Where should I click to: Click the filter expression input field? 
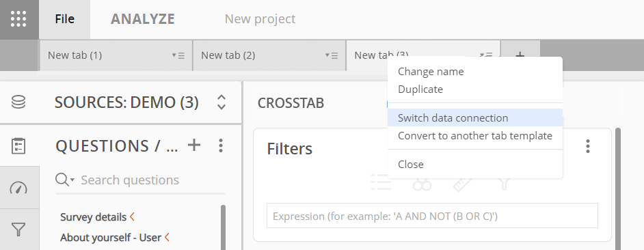coord(432,216)
